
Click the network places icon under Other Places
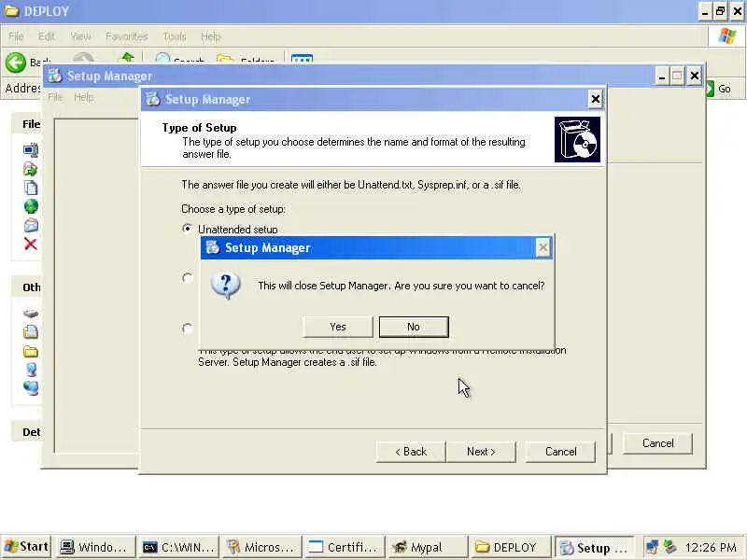coord(31,388)
